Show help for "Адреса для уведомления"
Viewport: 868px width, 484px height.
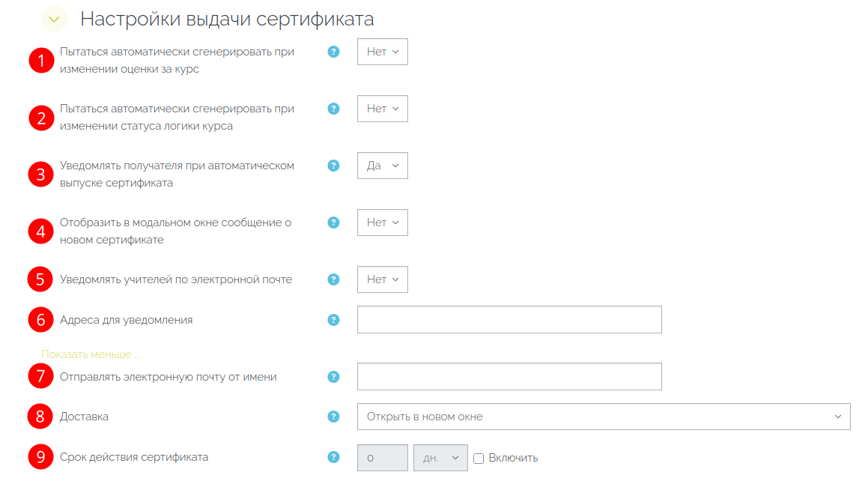click(334, 320)
